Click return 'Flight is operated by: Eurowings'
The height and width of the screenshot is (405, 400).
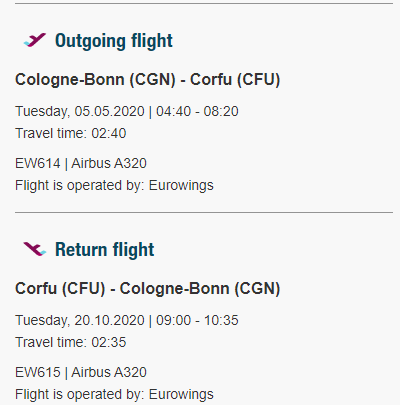pos(114,395)
